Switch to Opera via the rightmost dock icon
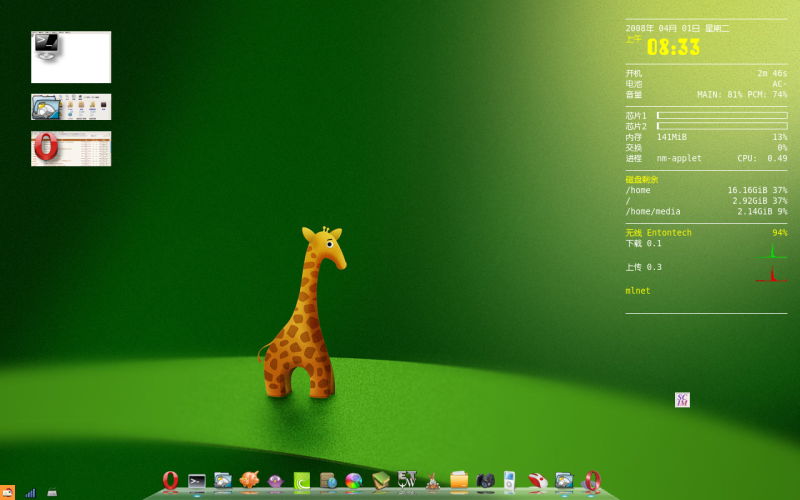Viewport: 800px width, 500px height. pyautogui.click(x=592, y=481)
